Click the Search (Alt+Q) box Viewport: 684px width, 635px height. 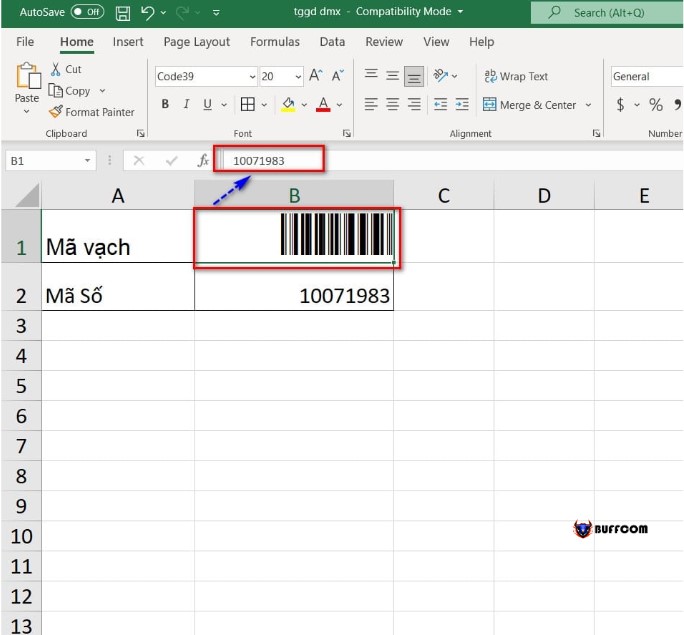(x=606, y=13)
